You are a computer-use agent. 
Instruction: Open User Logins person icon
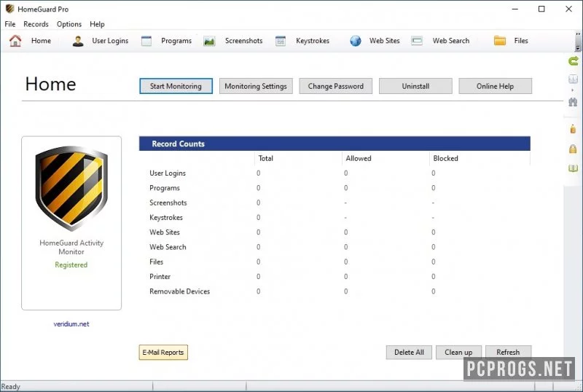point(78,41)
